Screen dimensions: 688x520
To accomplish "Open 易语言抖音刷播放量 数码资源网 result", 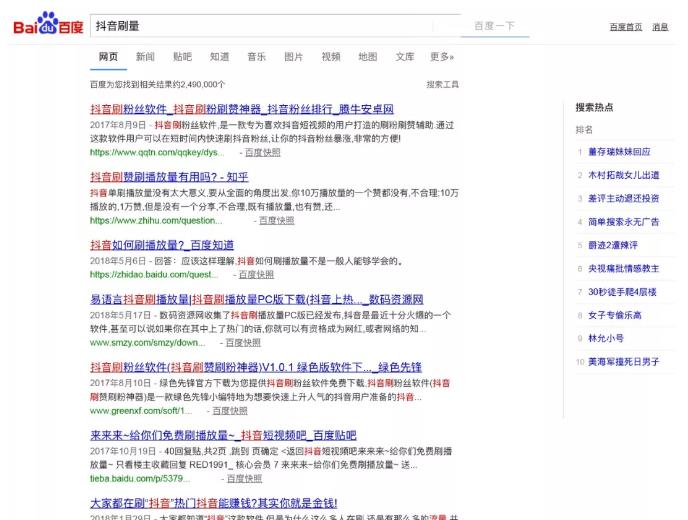I will (257, 299).
